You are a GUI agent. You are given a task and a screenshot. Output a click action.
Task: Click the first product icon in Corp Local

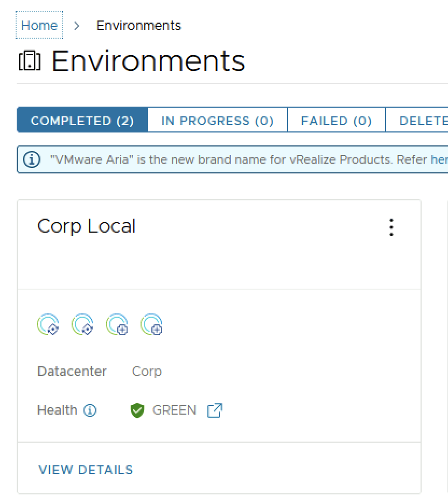pos(48,324)
